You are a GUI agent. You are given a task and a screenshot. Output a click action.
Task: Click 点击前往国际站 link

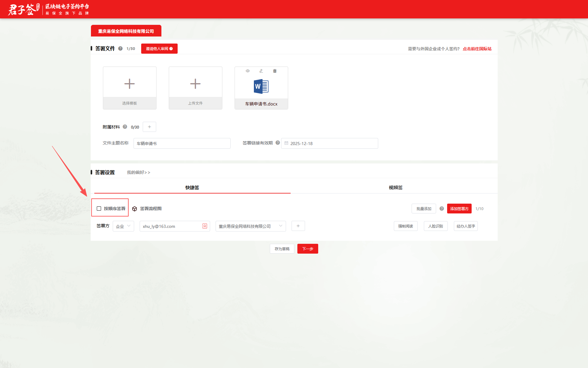pos(477,49)
